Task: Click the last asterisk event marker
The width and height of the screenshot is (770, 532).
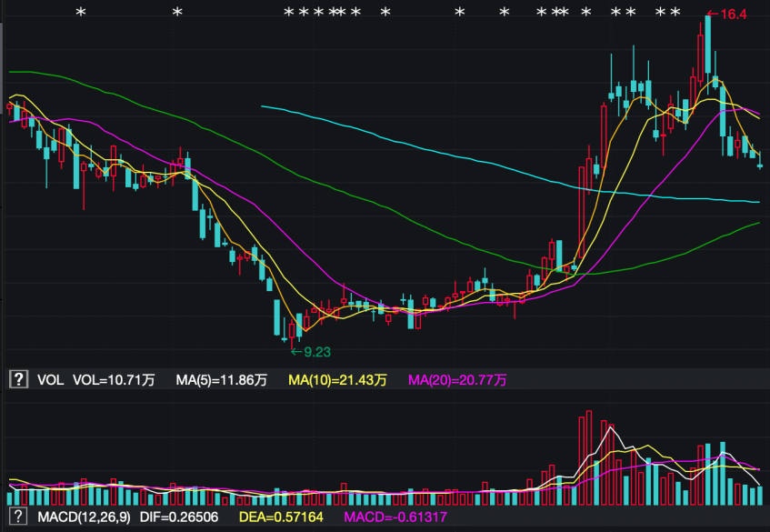Action: coord(675,13)
